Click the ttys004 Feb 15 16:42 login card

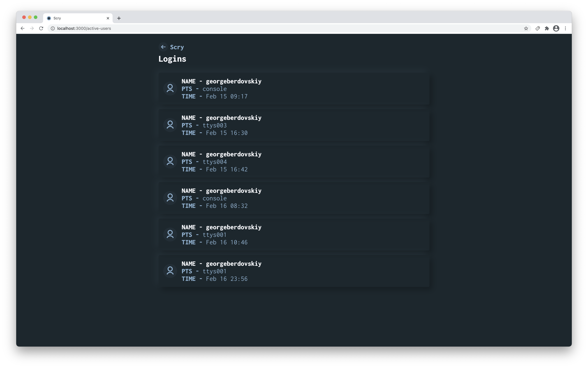point(316,162)
